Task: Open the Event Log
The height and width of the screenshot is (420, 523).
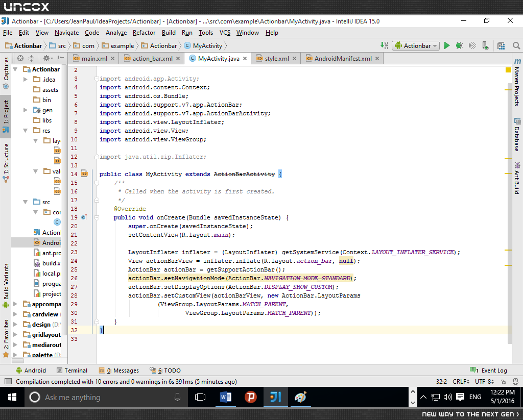Action: 489,370
